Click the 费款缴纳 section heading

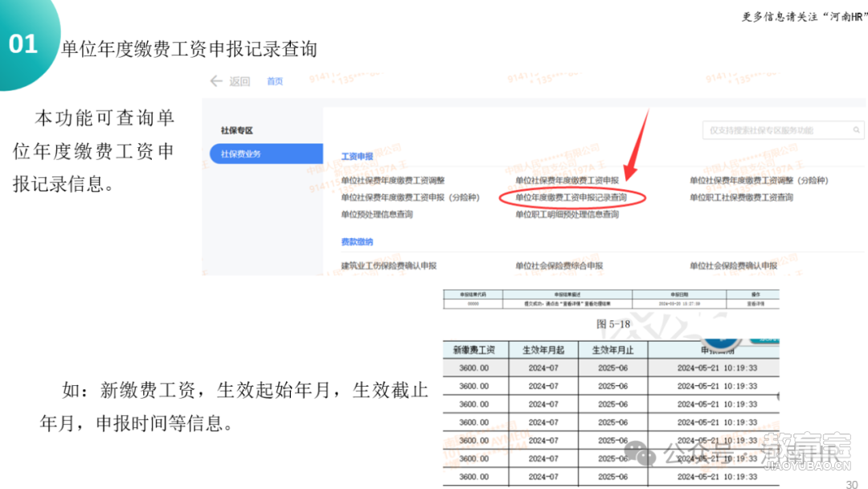[x=357, y=242]
